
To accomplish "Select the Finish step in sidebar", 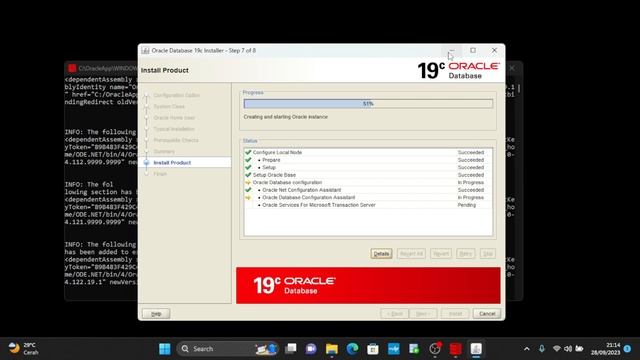I will [x=160, y=174].
